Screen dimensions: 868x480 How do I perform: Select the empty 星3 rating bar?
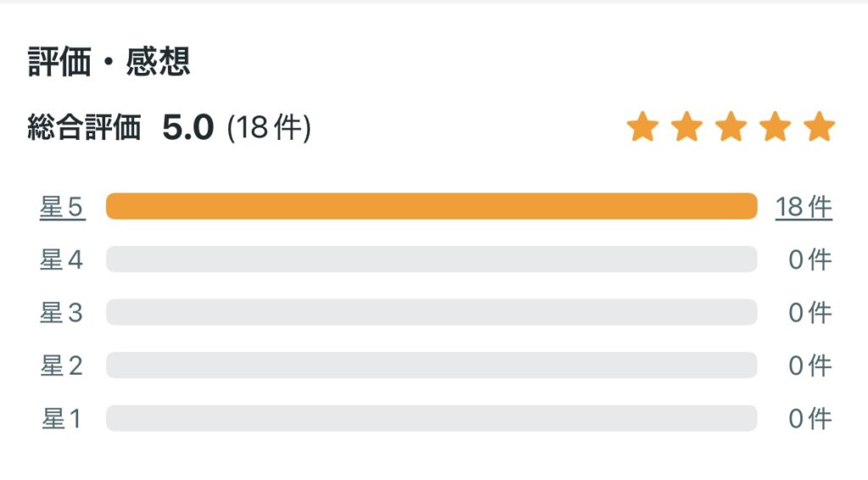click(x=431, y=312)
